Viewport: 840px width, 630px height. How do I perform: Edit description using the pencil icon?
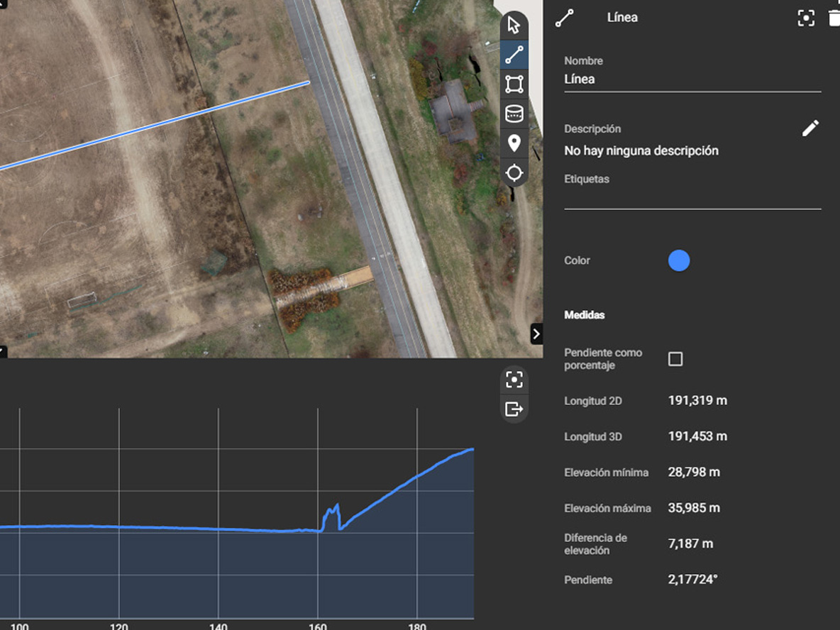[x=810, y=128]
